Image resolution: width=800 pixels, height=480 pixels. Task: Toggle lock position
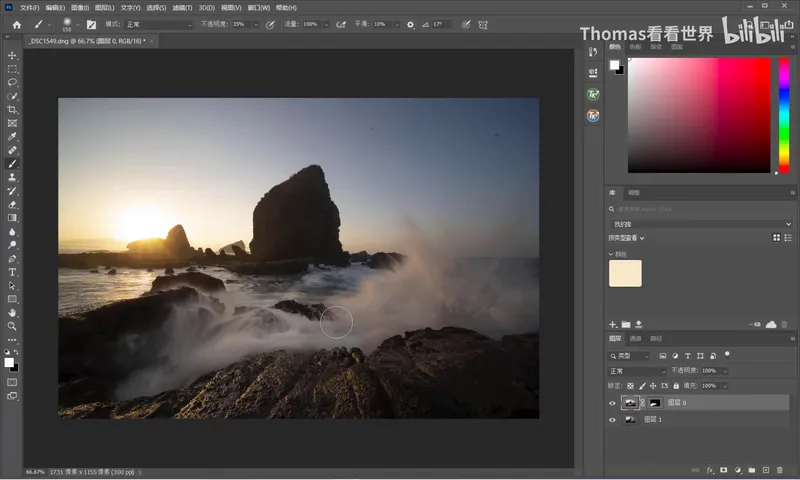(x=653, y=386)
